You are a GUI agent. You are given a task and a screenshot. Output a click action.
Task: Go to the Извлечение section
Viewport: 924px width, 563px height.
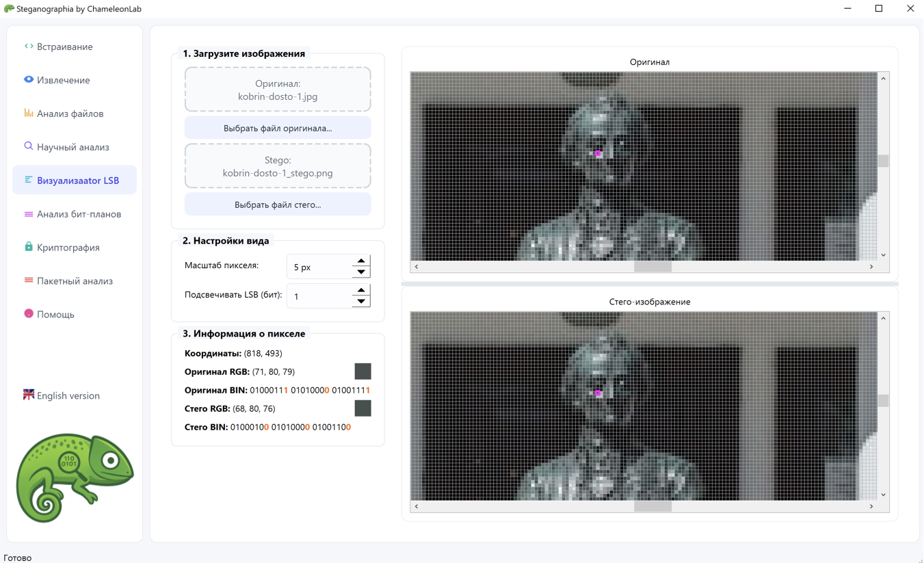point(75,80)
